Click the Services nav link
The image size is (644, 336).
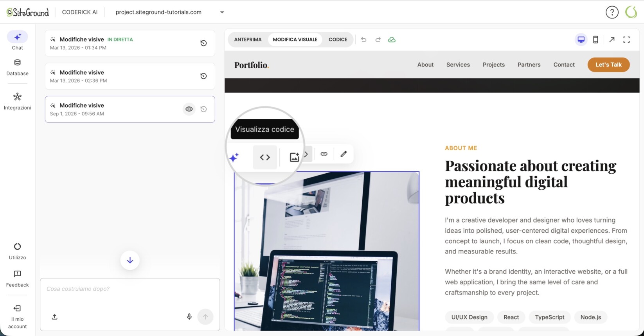click(458, 65)
